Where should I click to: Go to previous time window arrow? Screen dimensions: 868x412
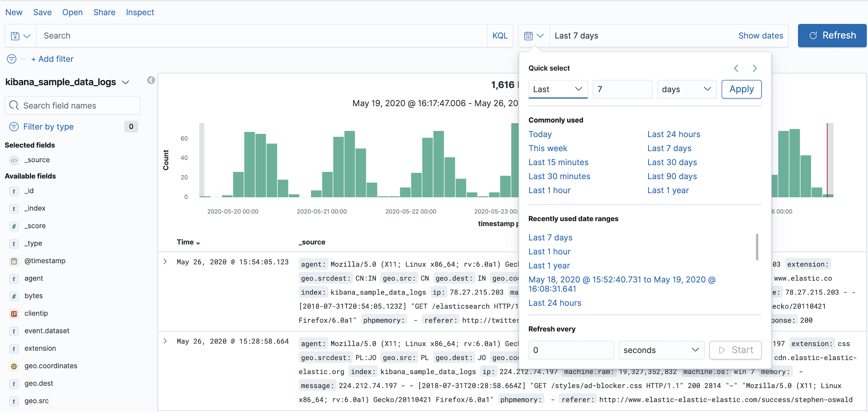coord(736,68)
